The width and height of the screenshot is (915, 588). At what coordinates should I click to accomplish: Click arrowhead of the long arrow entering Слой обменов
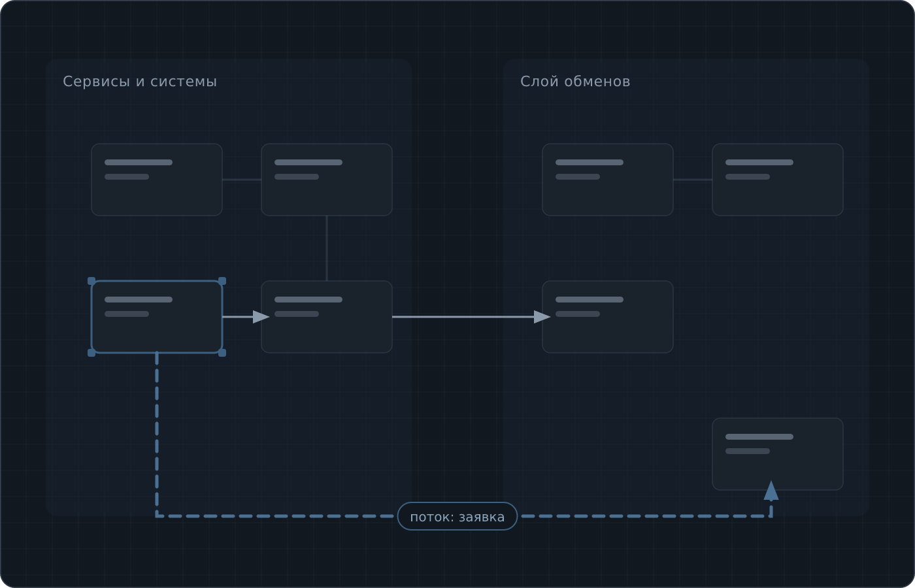(542, 317)
